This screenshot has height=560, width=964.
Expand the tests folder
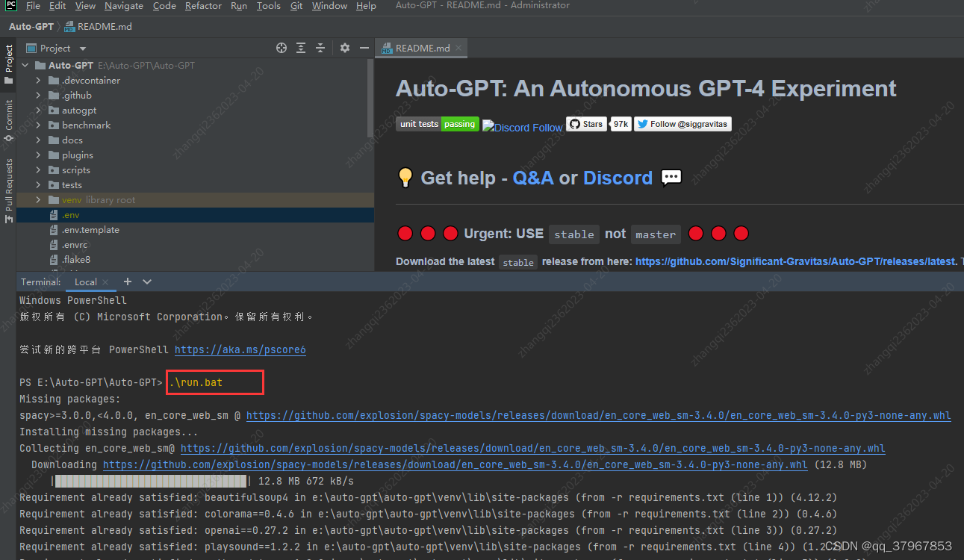tap(39, 185)
